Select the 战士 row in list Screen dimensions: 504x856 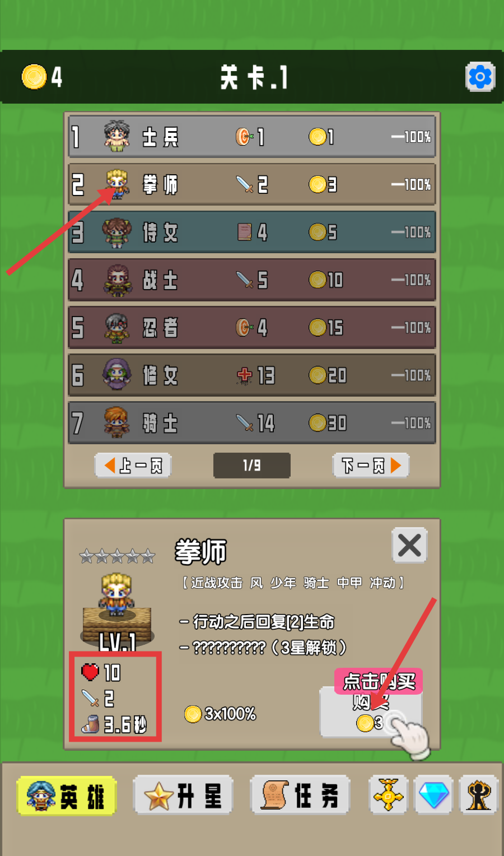(x=252, y=280)
